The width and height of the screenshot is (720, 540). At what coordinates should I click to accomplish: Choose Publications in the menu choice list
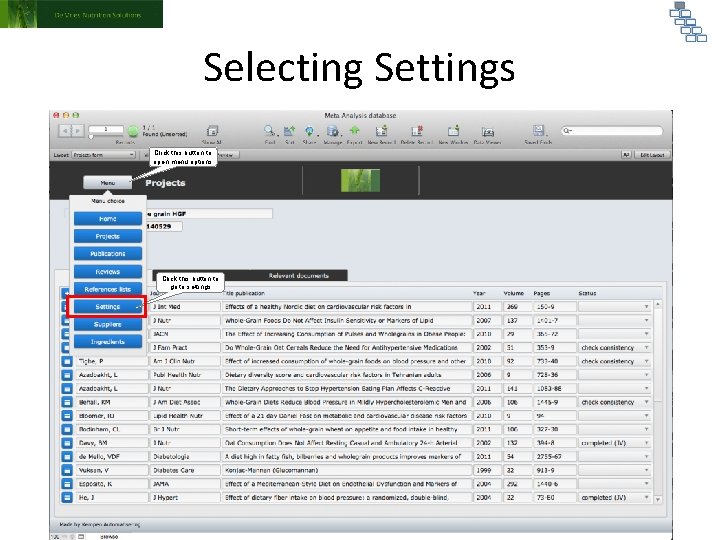[x=108, y=253]
